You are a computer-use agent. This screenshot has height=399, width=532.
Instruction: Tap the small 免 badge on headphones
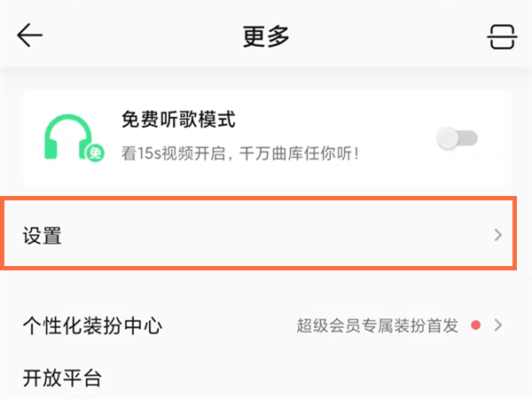93,154
